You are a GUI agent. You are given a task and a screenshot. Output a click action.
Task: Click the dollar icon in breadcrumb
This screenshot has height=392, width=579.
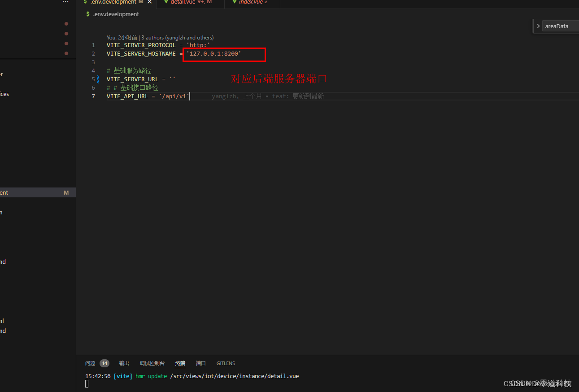tap(88, 14)
